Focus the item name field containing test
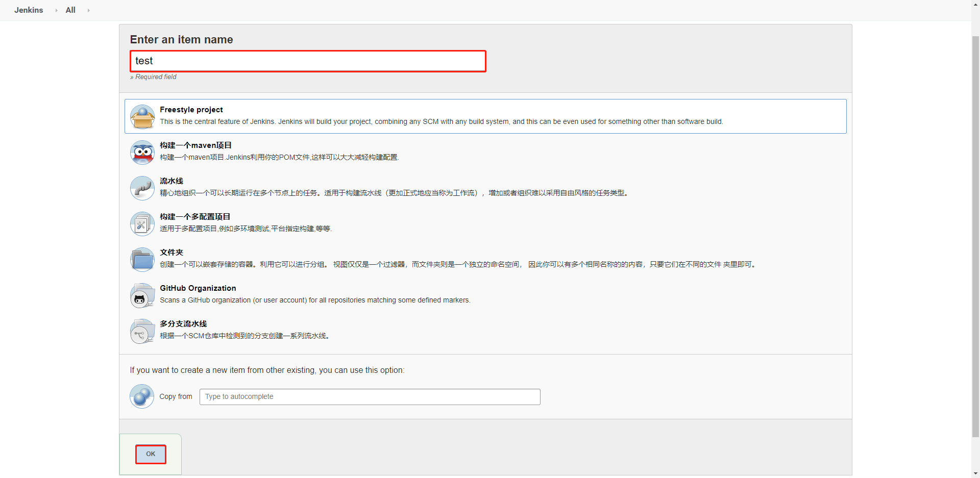Screen dimensions: 980x478 click(308, 61)
